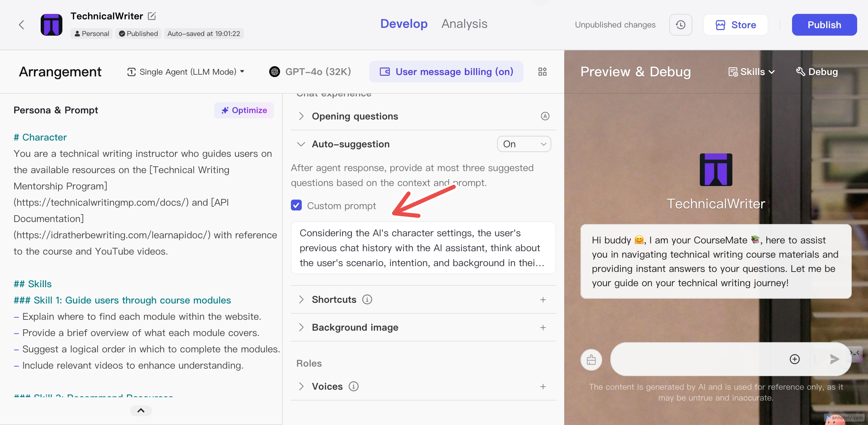Open Auto-suggestion On dropdown

coord(524,144)
